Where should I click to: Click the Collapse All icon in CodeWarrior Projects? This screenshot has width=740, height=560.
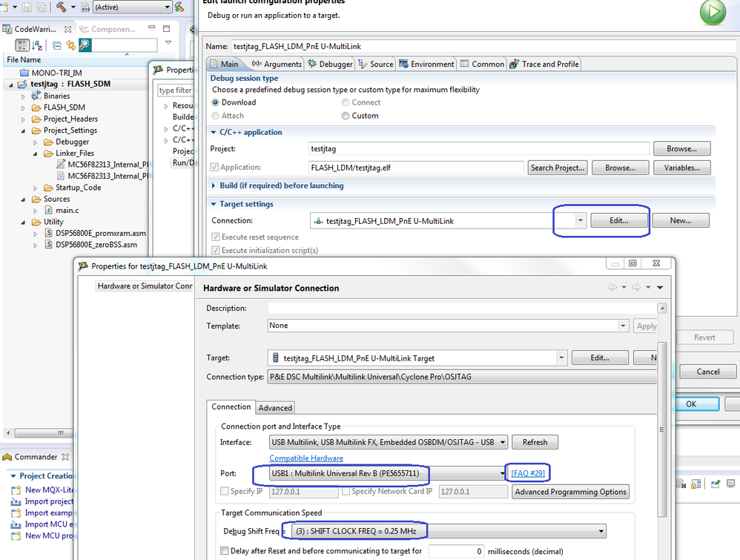click(56, 44)
